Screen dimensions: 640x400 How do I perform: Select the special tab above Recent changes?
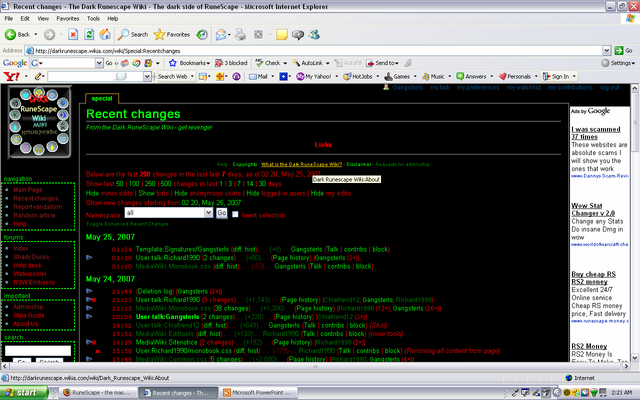(102, 98)
